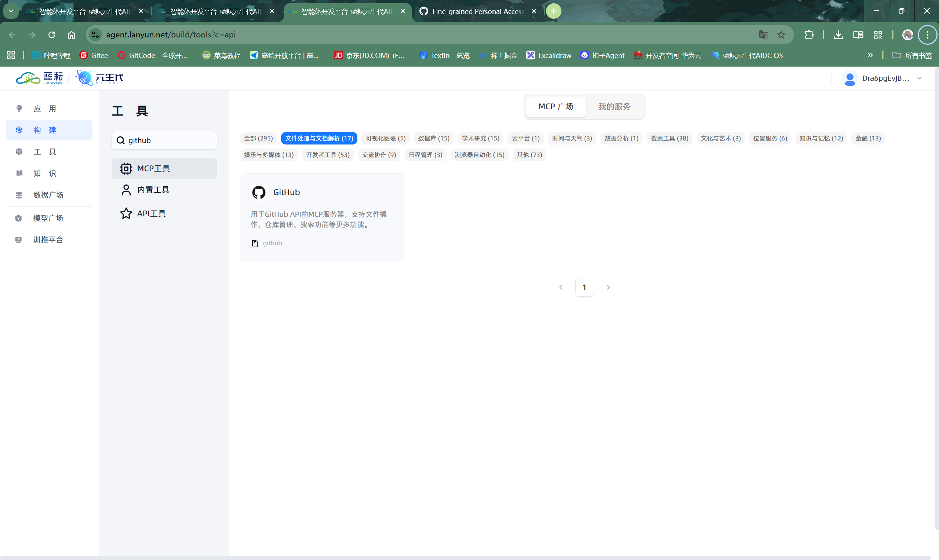Click the MCP工具 chip icon

(126, 168)
